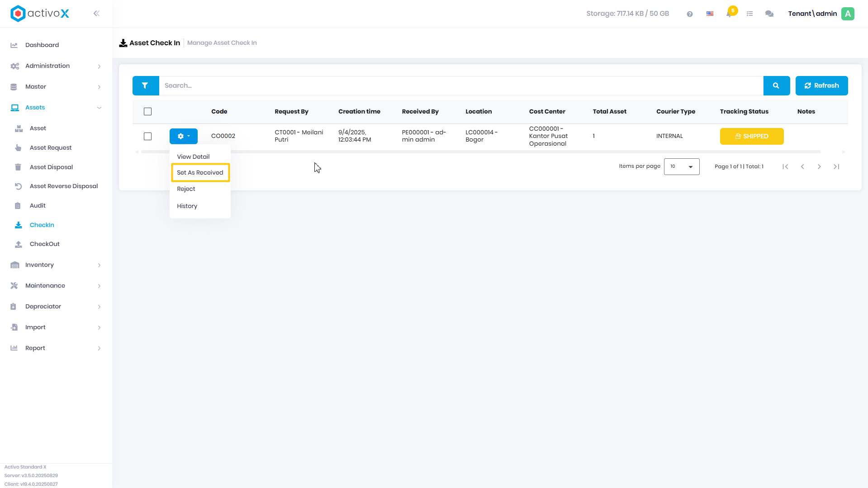Click the Assets laptop icon
Screen dimensions: 868x488
(14, 108)
